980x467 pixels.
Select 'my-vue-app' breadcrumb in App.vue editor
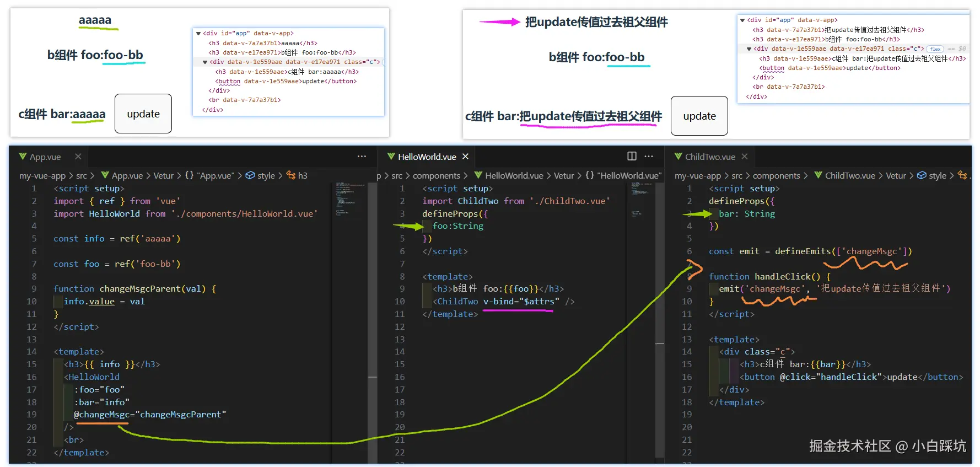tap(42, 175)
